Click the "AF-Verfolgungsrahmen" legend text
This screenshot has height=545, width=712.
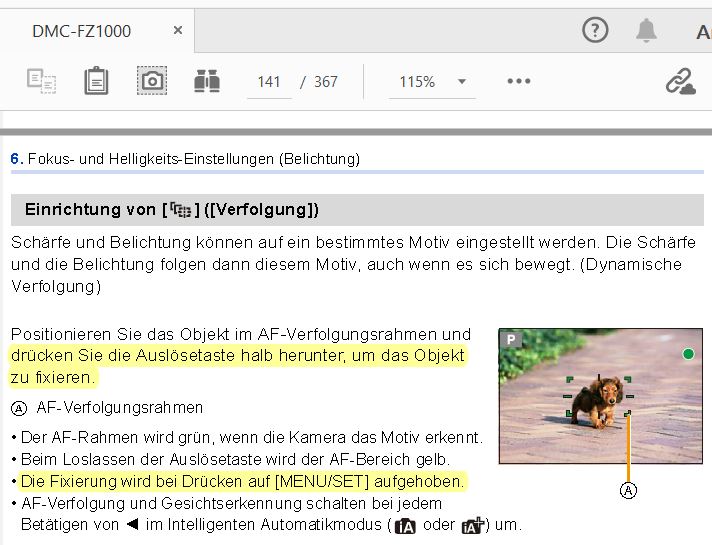(x=120, y=408)
